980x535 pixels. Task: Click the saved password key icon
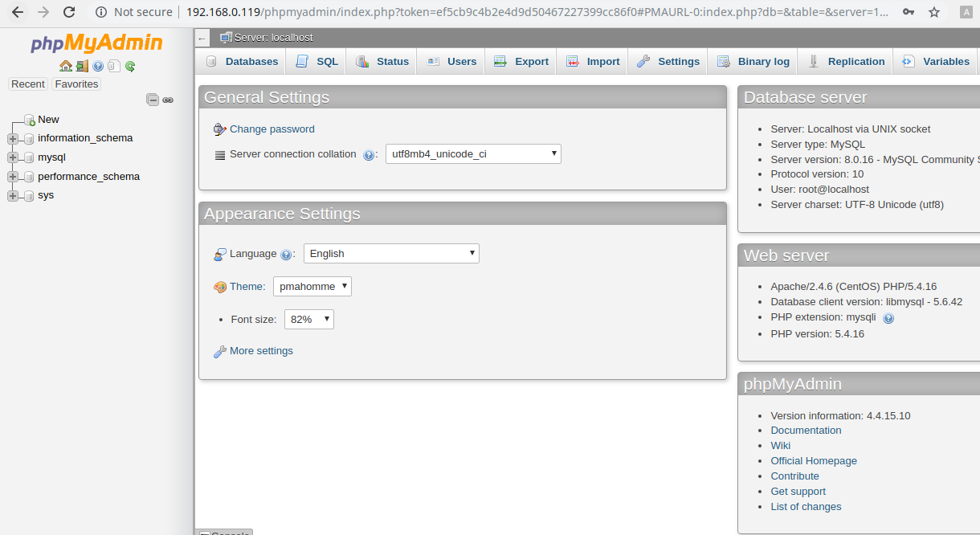908,12
